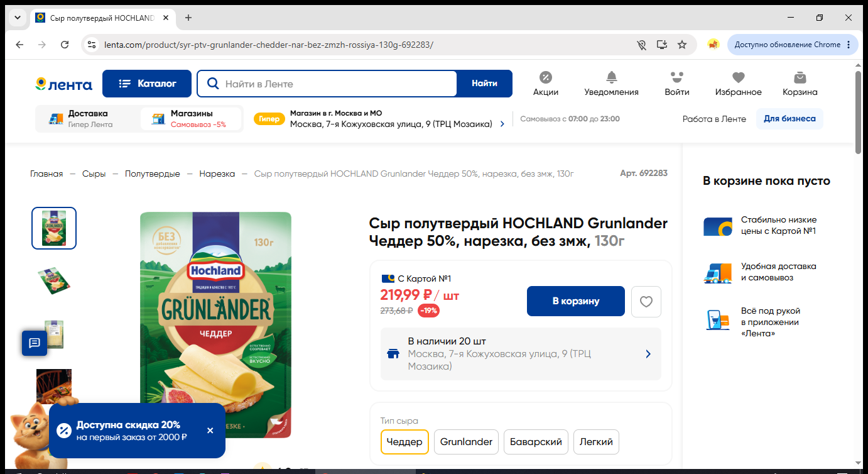Go to Полутвердые breadcrumb
Viewport: 868px width, 474px height.
coord(152,174)
